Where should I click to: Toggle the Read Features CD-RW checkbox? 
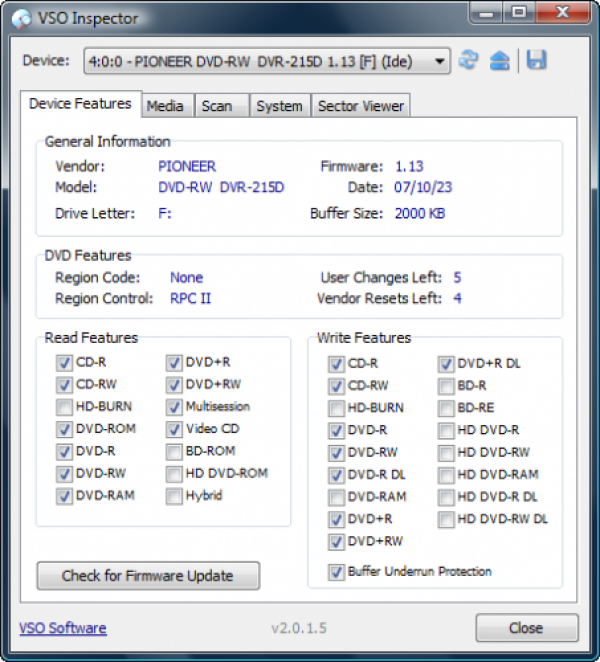click(x=64, y=385)
